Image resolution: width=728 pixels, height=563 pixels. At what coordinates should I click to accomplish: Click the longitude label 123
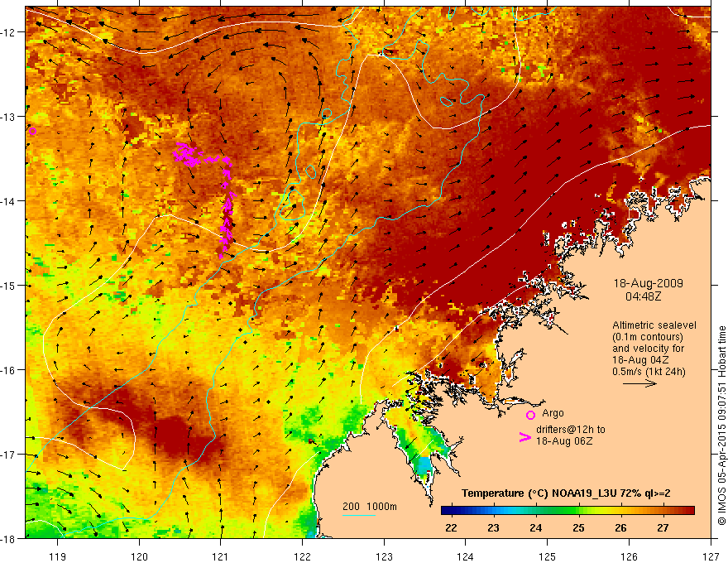tap(384, 556)
